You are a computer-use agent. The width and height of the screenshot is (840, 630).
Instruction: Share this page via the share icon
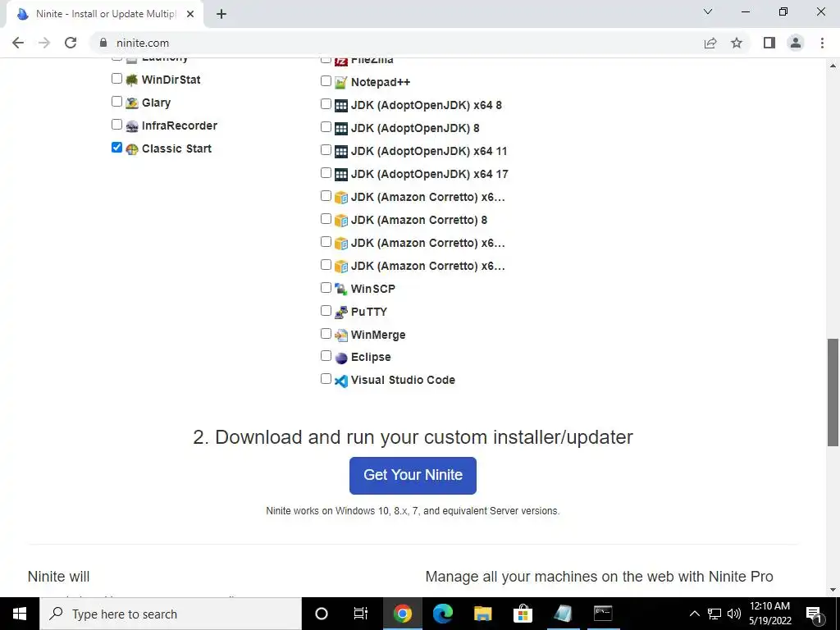[x=710, y=43]
